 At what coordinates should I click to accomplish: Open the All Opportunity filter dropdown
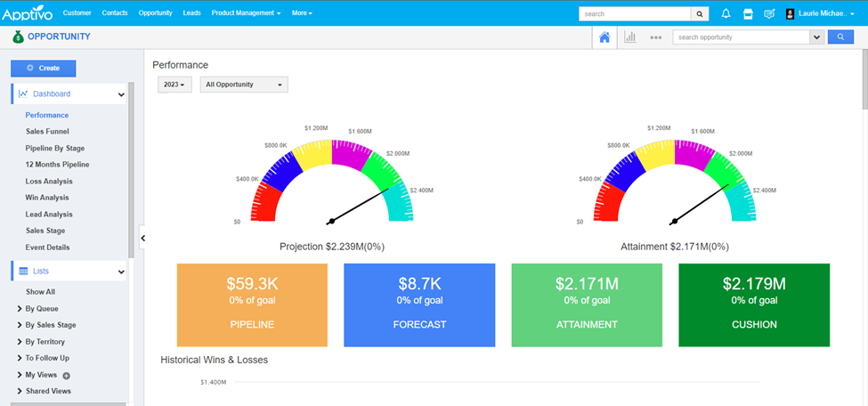tap(243, 85)
